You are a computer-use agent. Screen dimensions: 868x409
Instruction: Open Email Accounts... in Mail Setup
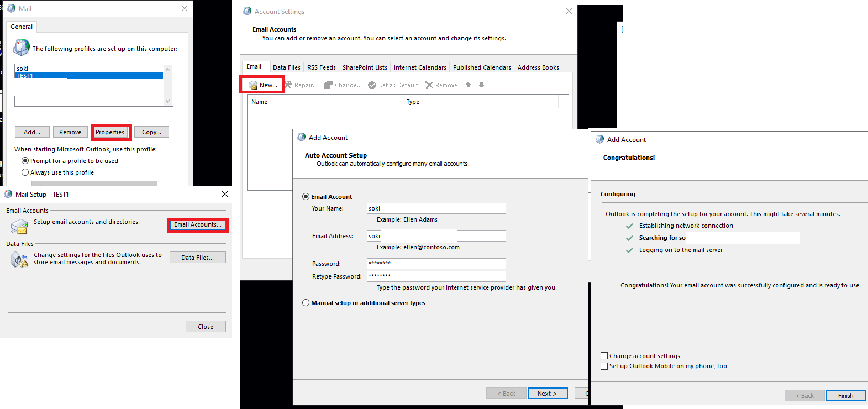point(197,224)
